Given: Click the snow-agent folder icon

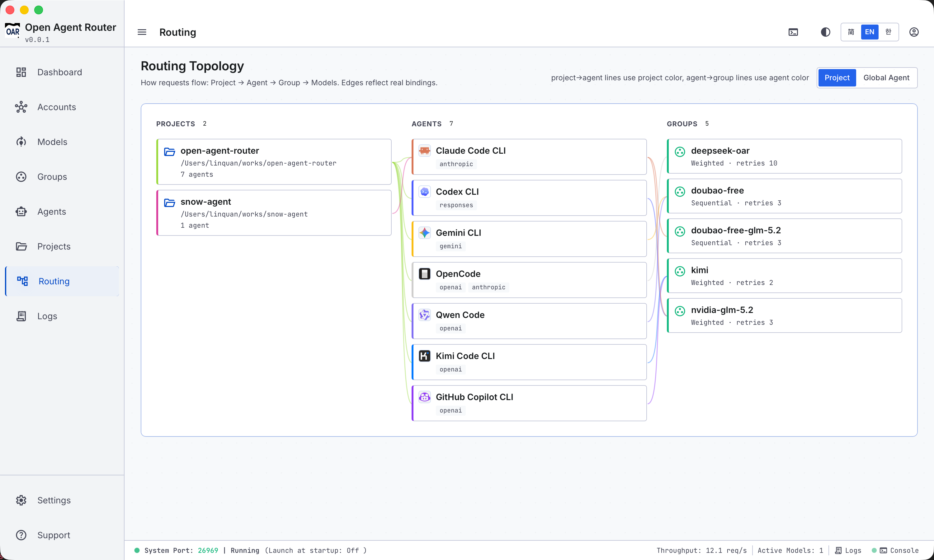Looking at the screenshot, I should coord(169,203).
